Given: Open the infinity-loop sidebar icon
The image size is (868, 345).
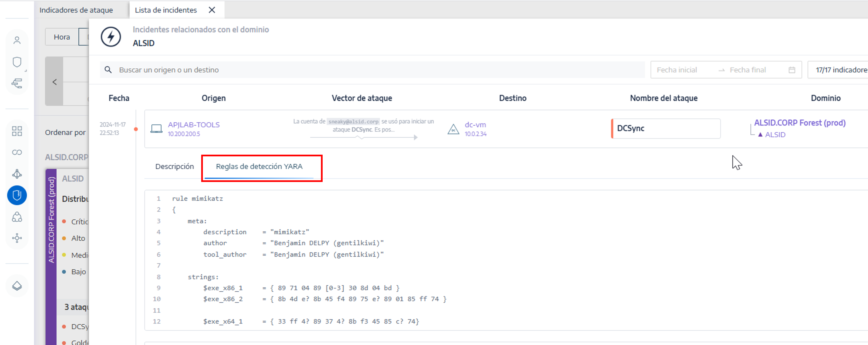Looking at the screenshot, I should pos(17,152).
